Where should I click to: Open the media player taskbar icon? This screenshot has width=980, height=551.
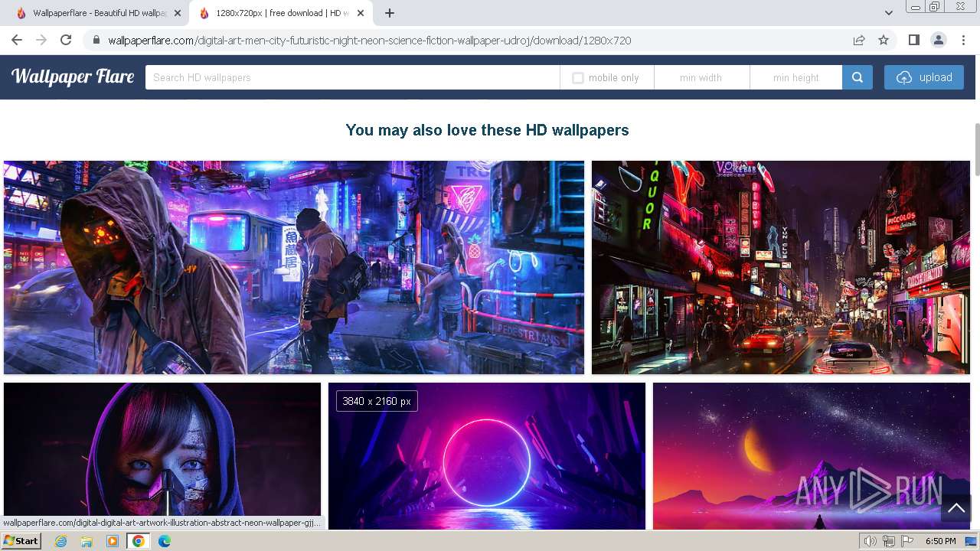point(113,541)
